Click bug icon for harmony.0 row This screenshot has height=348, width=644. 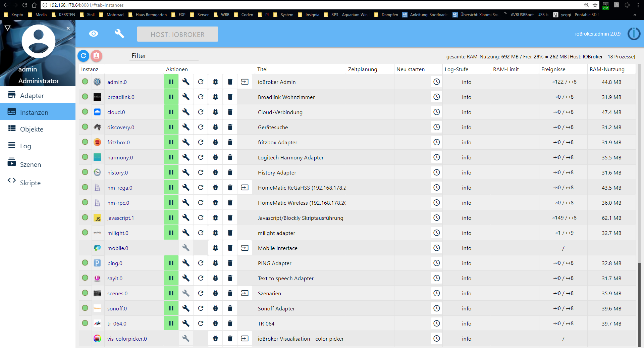pos(215,157)
